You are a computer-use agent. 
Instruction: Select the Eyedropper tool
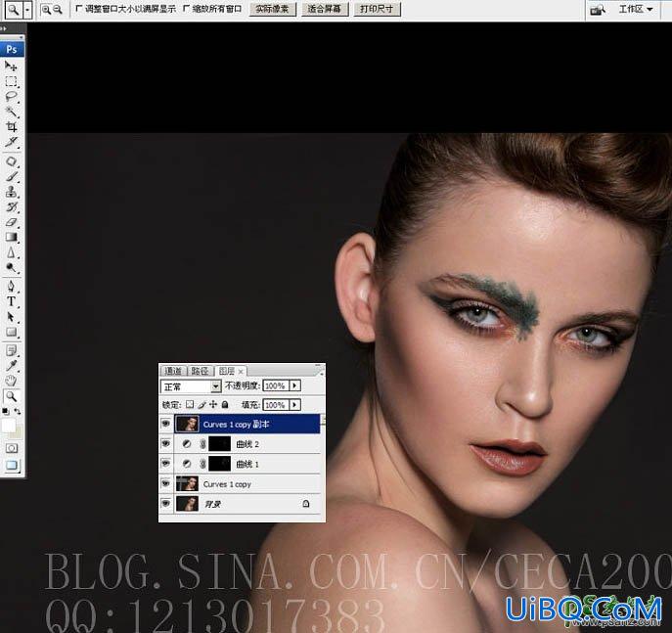(x=11, y=366)
